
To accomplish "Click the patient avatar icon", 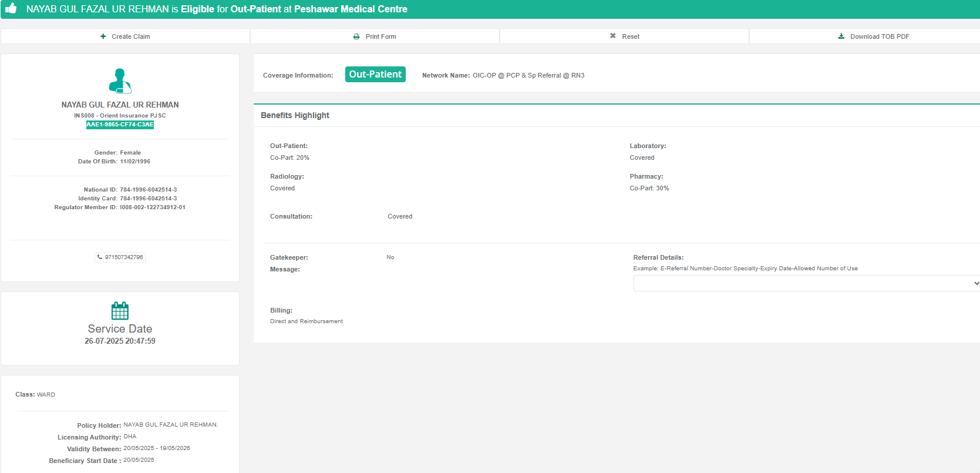I will (x=120, y=81).
